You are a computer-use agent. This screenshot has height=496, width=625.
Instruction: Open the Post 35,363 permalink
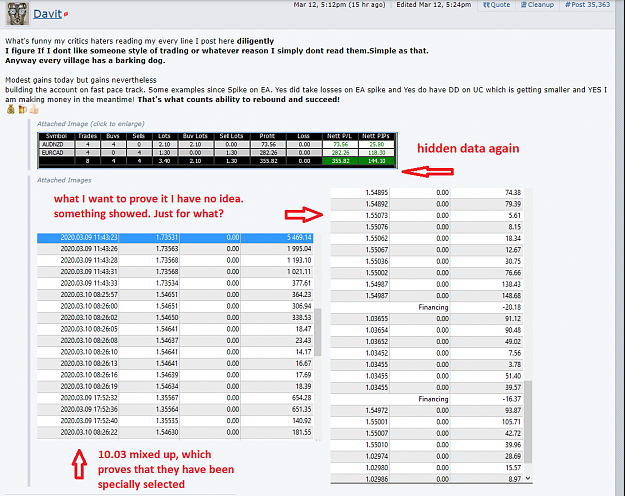(588, 5)
